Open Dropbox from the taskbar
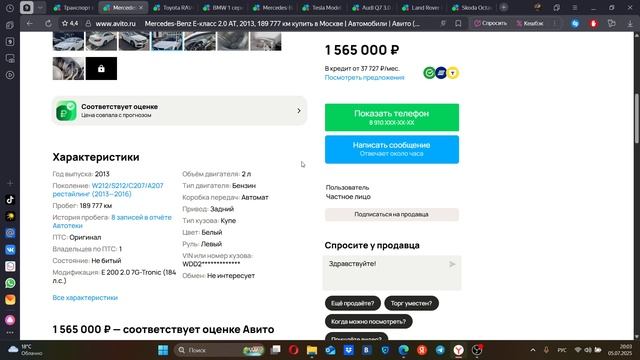The image size is (640, 360). click(x=349, y=350)
